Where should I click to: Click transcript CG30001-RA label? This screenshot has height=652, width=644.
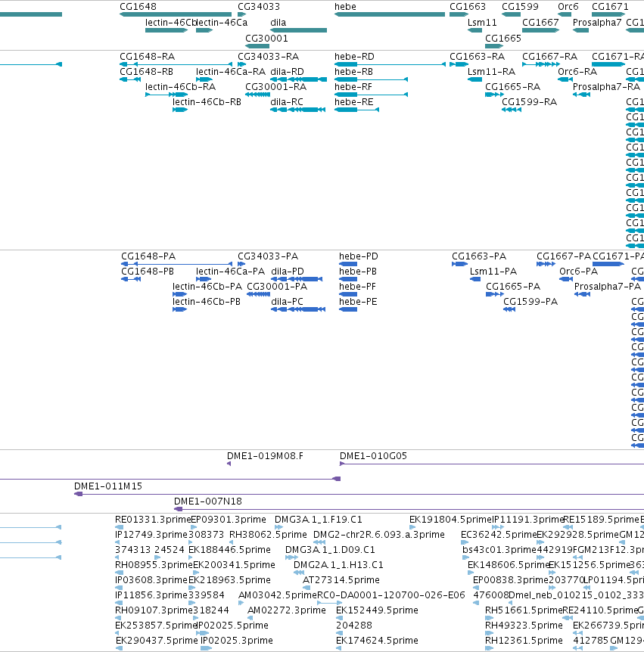[275, 87]
